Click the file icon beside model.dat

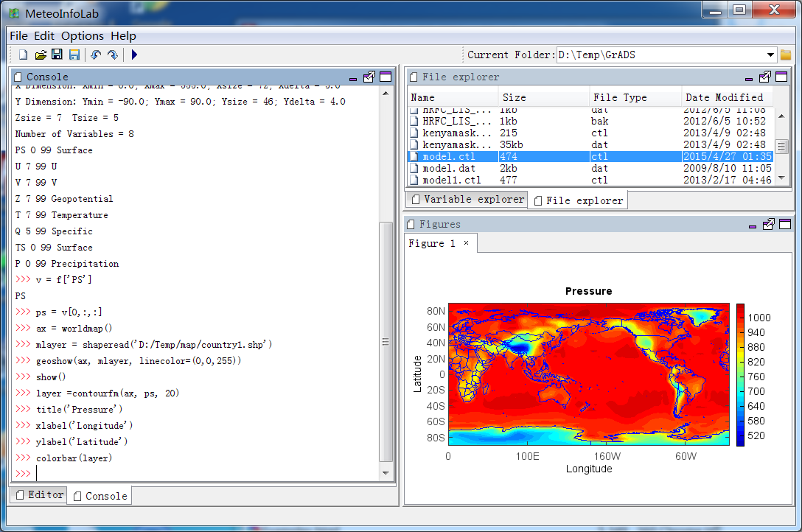point(414,168)
